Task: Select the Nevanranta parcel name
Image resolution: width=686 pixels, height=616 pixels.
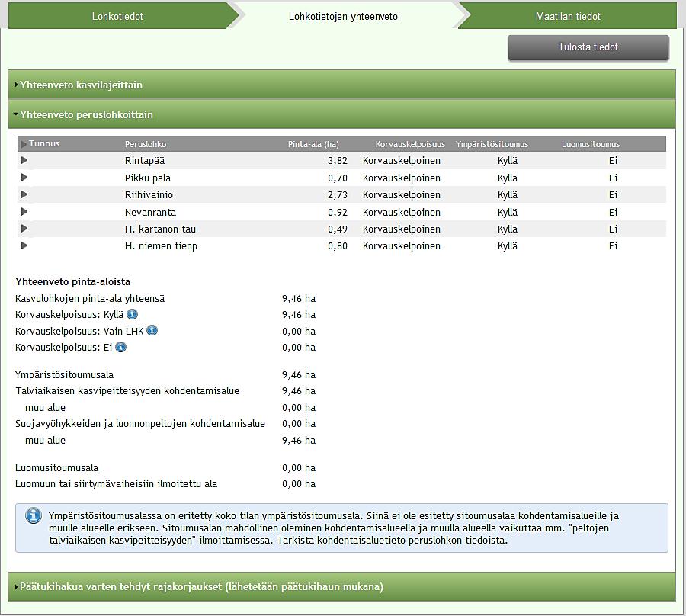Action: tap(150, 212)
